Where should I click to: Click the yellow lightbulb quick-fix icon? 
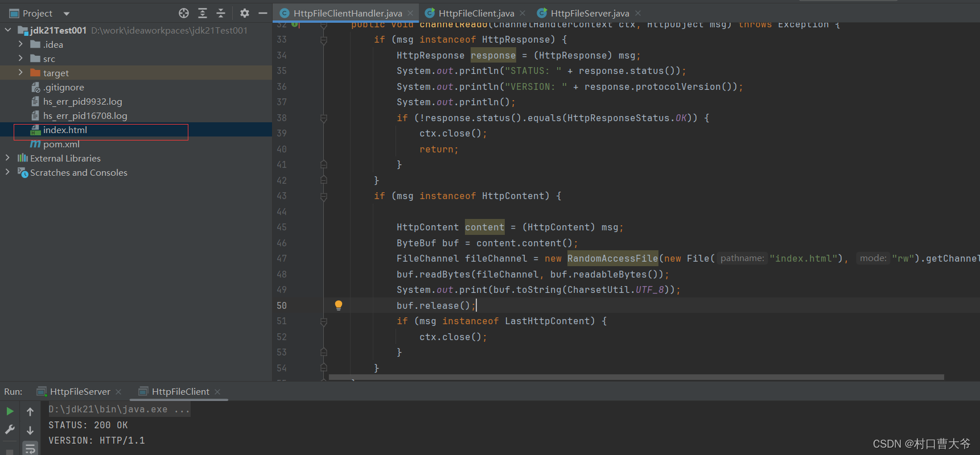coord(339,305)
